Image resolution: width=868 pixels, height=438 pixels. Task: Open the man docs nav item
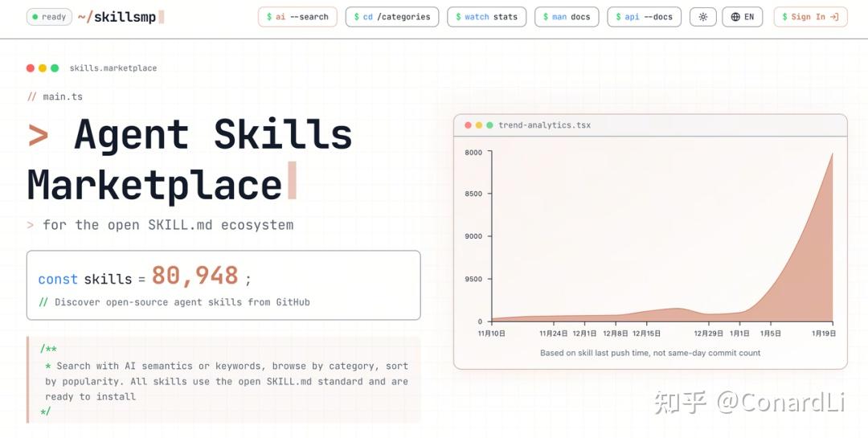click(x=567, y=17)
